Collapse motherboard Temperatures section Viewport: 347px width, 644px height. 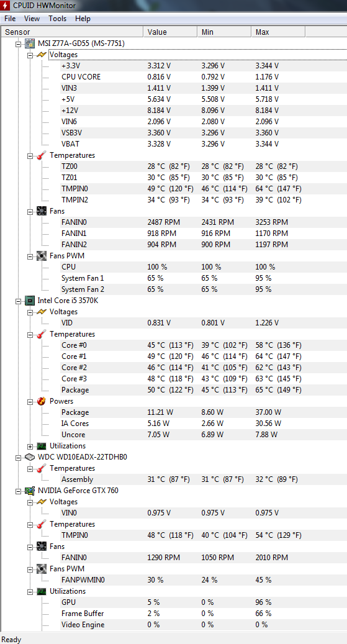point(30,156)
